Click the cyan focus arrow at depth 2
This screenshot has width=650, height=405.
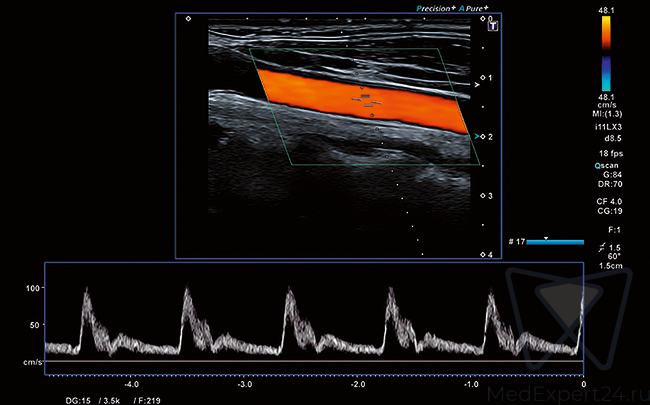(477, 136)
